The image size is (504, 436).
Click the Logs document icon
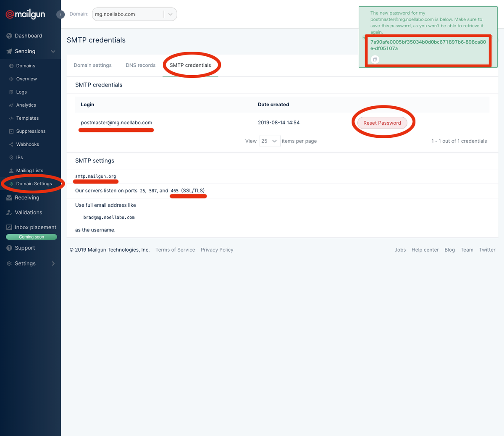coord(11,92)
